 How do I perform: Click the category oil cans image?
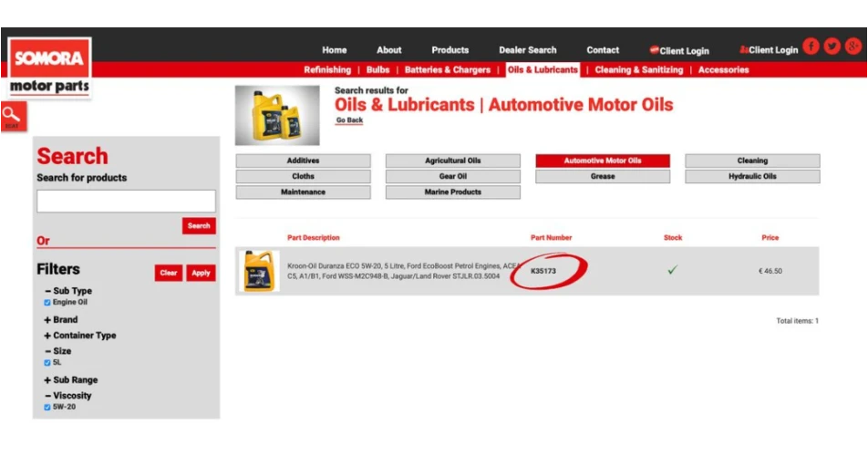pos(277,115)
